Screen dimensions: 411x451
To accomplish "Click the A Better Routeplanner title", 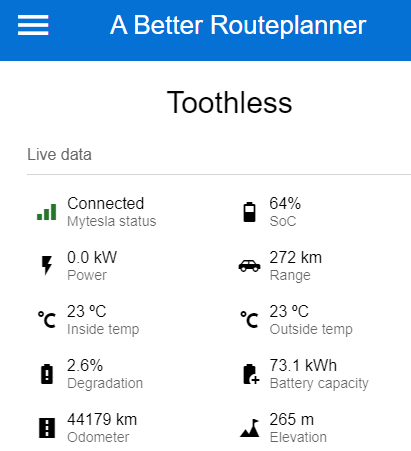I will pos(238,25).
